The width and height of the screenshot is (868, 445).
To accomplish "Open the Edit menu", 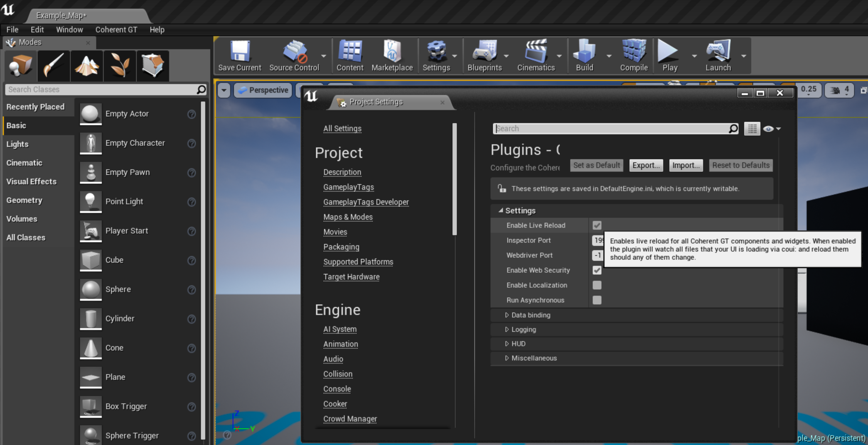I will click(37, 29).
